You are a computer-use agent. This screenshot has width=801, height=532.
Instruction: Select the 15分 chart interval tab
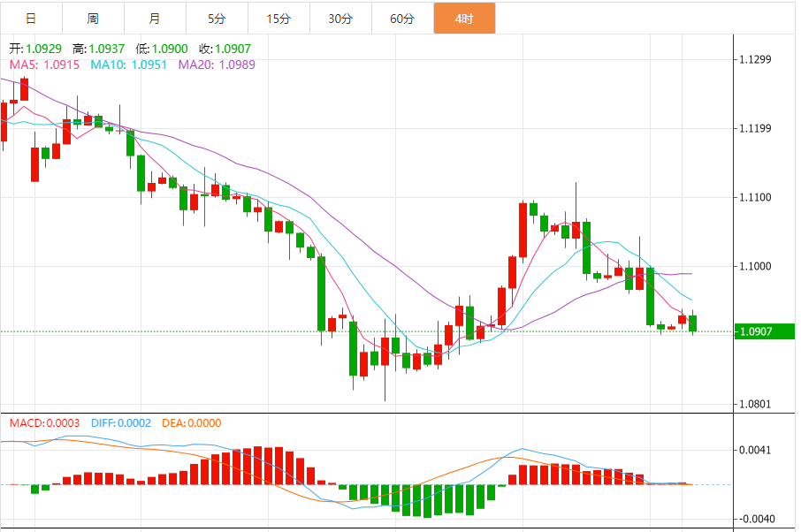278,19
